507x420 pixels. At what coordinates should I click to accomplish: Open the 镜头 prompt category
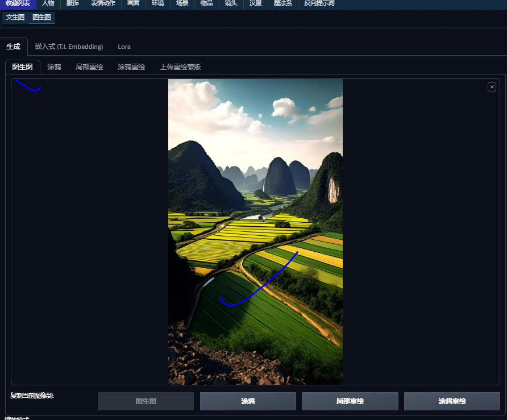[231, 3]
